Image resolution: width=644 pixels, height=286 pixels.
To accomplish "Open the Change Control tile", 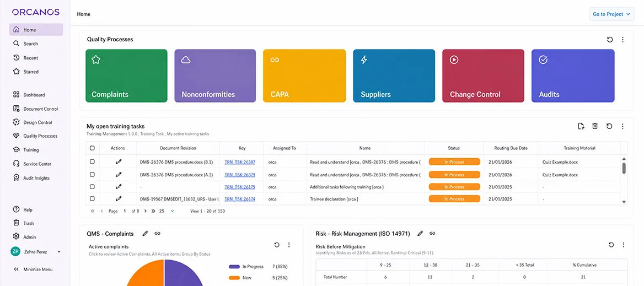I will 483,75.
